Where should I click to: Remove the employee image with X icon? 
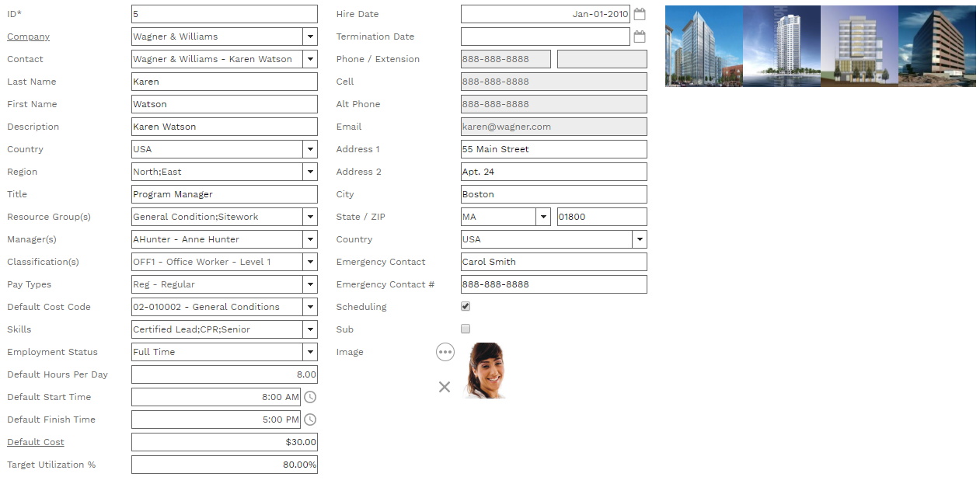coord(445,387)
